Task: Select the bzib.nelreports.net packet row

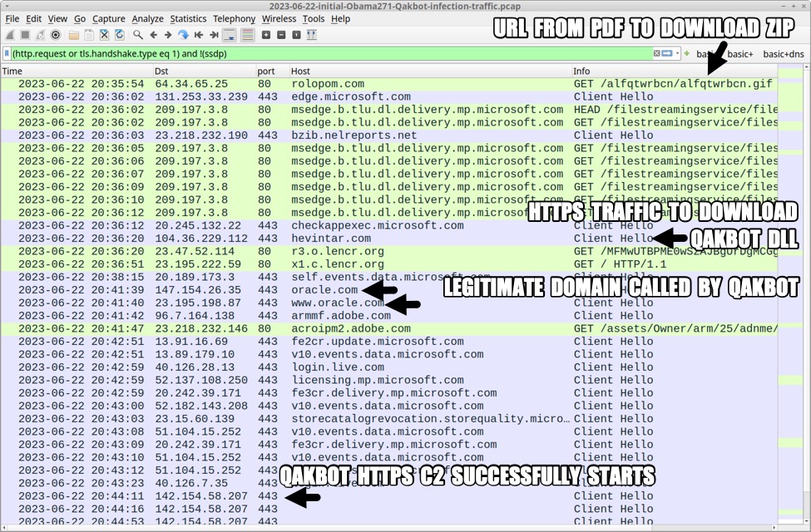Action: (x=389, y=135)
